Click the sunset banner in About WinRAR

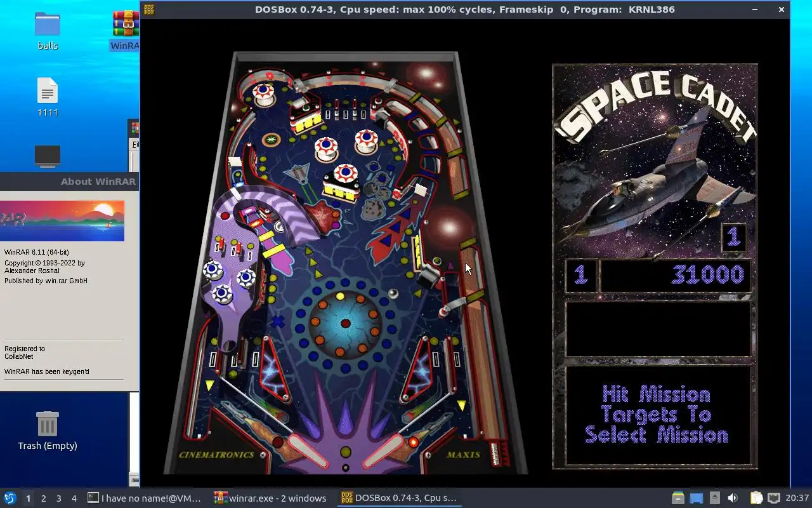click(x=62, y=220)
